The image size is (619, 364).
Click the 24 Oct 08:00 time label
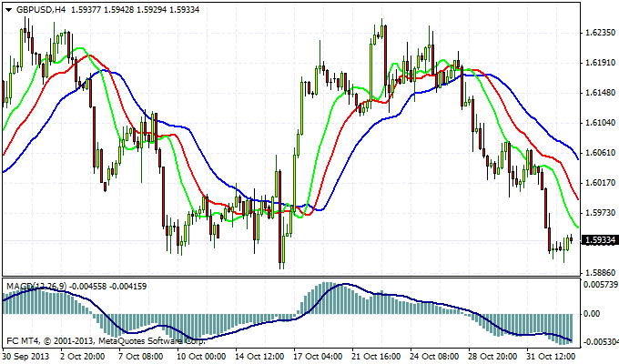tap(434, 357)
